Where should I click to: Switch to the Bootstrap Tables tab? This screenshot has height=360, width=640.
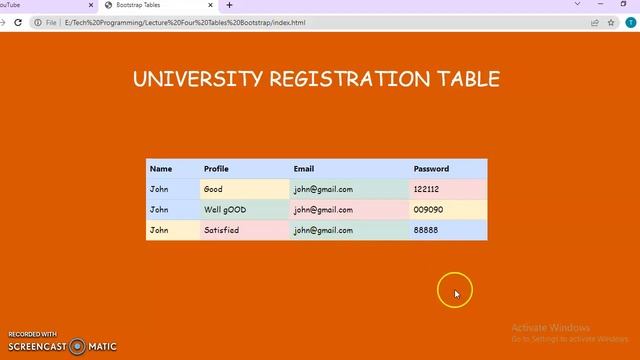coord(159,5)
